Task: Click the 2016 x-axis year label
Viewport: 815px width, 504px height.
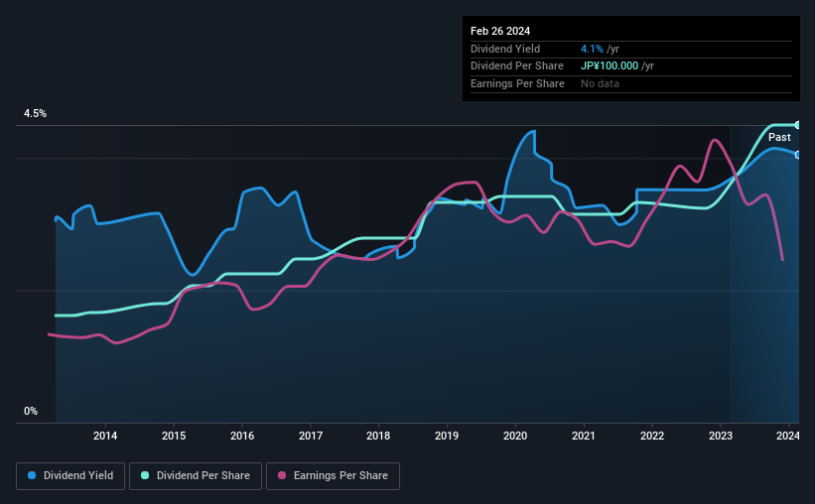Action: pyautogui.click(x=242, y=436)
